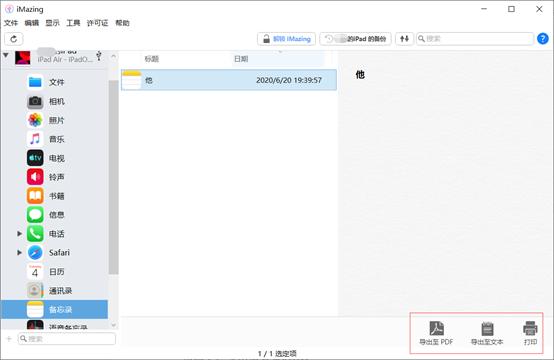554x360 pixels.
Task: Expand the 电话 (Phone) tree node
Action: [19, 234]
